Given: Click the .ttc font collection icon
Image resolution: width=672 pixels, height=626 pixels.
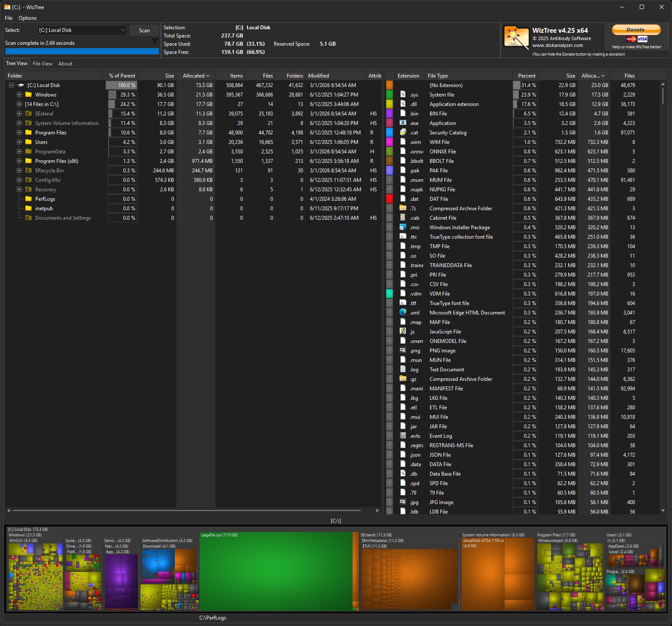Looking at the screenshot, I should coord(403,237).
